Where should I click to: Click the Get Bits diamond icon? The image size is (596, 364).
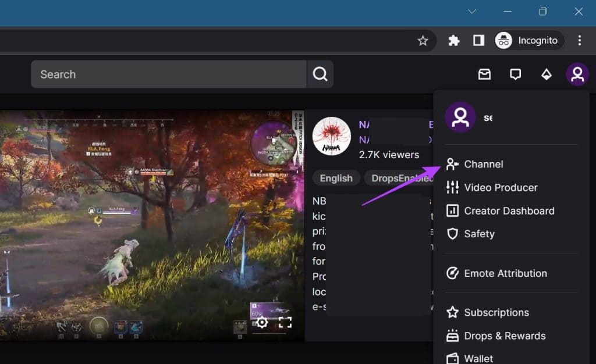(546, 74)
